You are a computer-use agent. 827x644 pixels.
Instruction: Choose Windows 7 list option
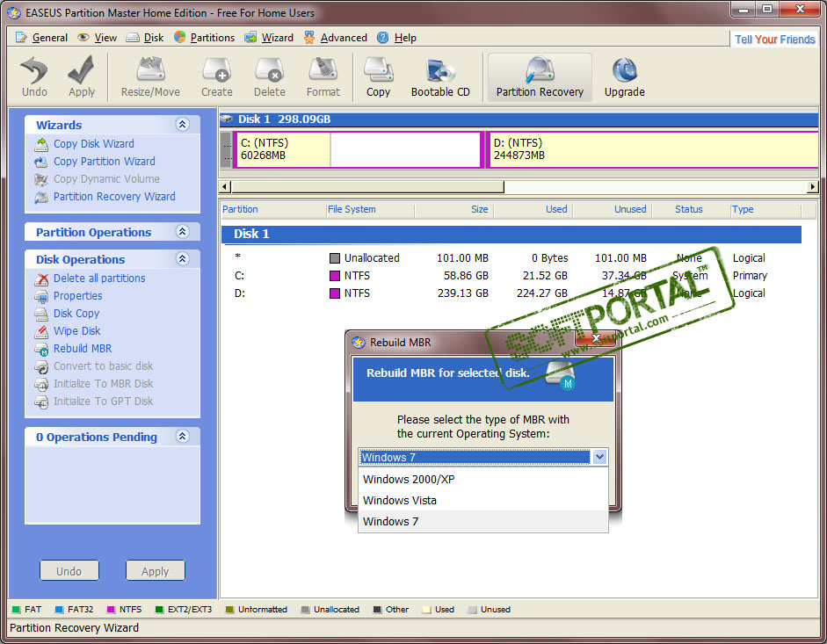coord(482,521)
